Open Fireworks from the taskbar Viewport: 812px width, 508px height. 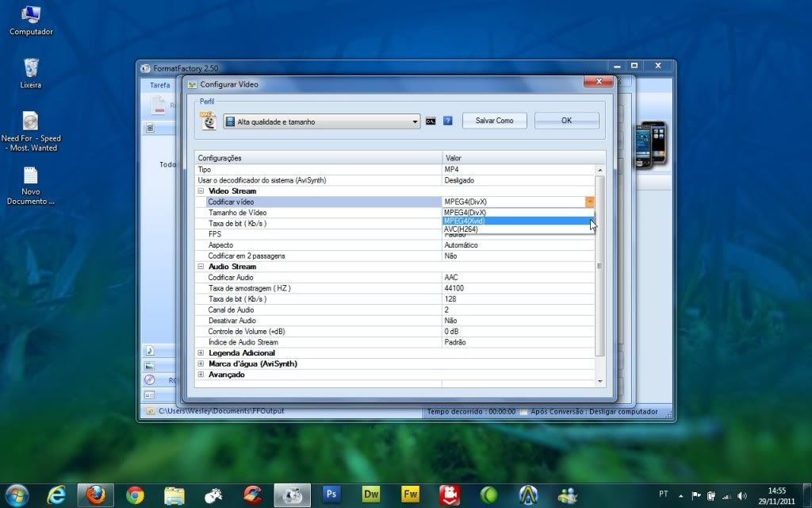pos(410,495)
